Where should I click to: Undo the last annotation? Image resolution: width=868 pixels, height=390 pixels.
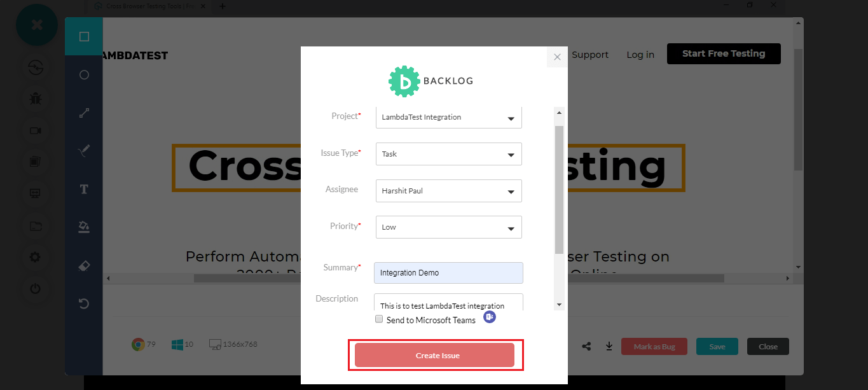(83, 303)
